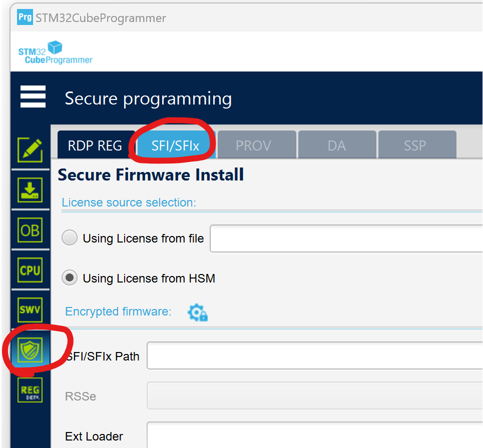Select Using License from HSM option
The height and width of the screenshot is (448, 483).
(69, 278)
